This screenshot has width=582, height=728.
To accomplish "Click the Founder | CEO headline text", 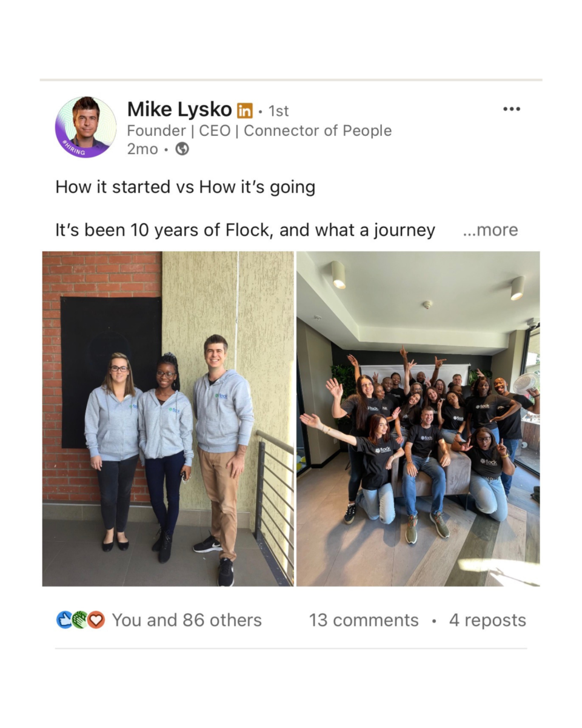I will tap(259, 130).
